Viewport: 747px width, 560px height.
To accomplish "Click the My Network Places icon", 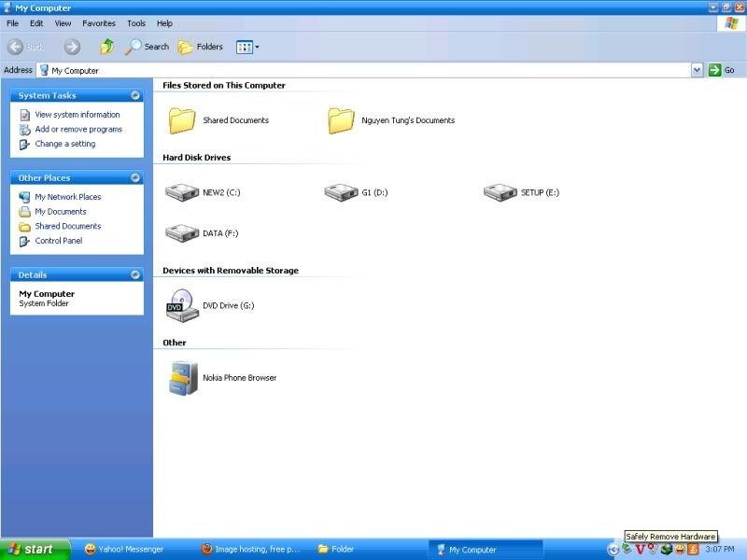I will pyautogui.click(x=24, y=197).
